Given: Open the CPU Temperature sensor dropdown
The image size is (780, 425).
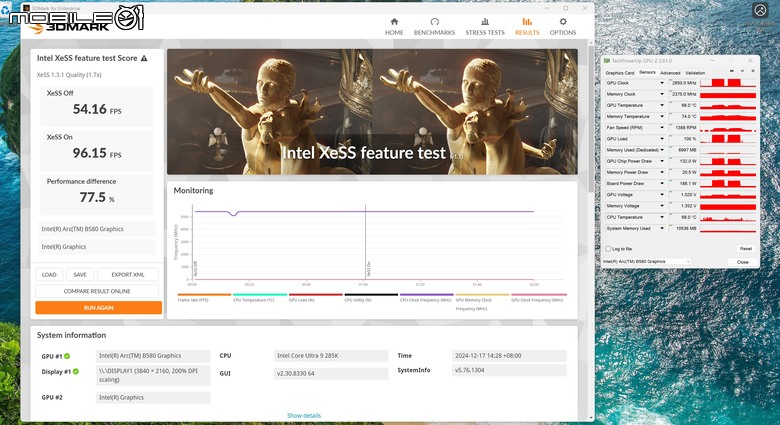Looking at the screenshot, I should coord(662,217).
